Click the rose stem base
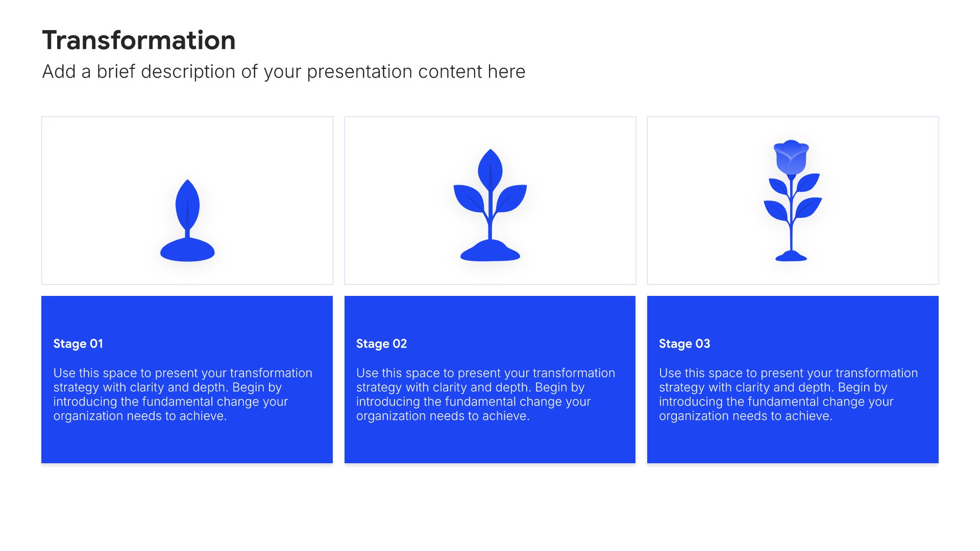This screenshot has width=980, height=551. [x=791, y=256]
